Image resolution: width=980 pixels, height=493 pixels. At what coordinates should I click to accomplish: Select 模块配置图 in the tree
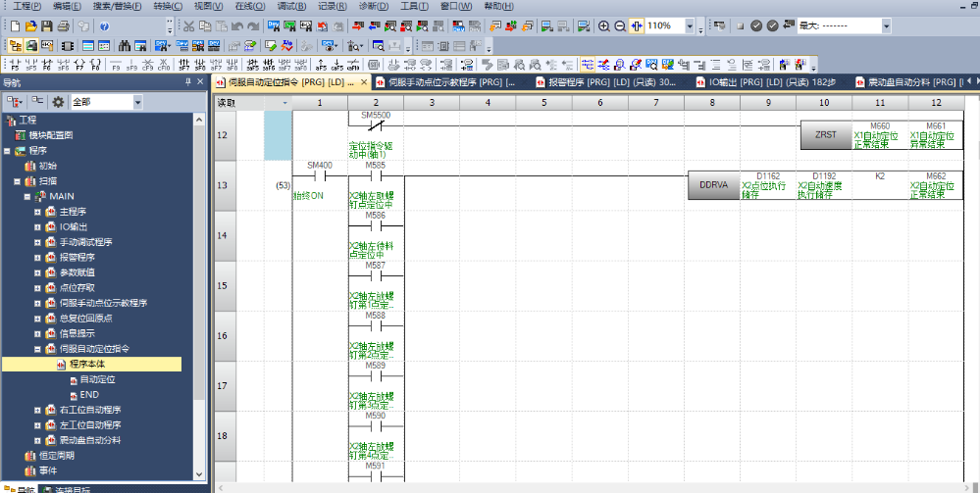click(51, 135)
